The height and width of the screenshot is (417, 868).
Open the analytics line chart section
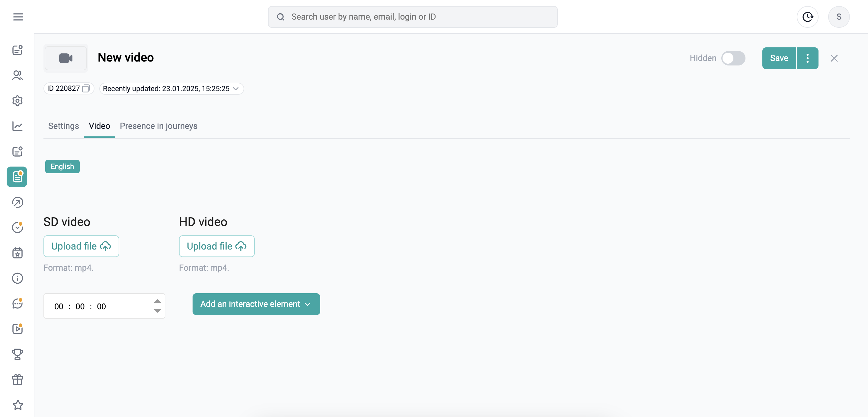pos(18,126)
